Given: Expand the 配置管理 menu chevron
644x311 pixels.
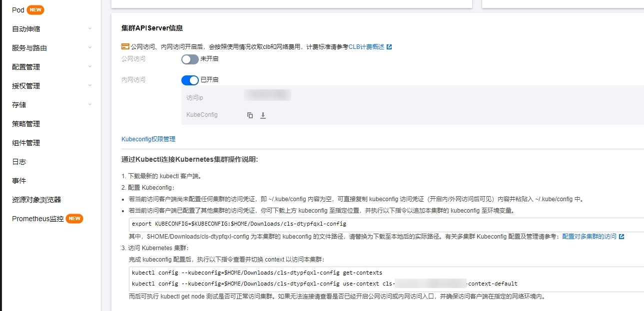Looking at the screenshot, I should click(x=90, y=66).
